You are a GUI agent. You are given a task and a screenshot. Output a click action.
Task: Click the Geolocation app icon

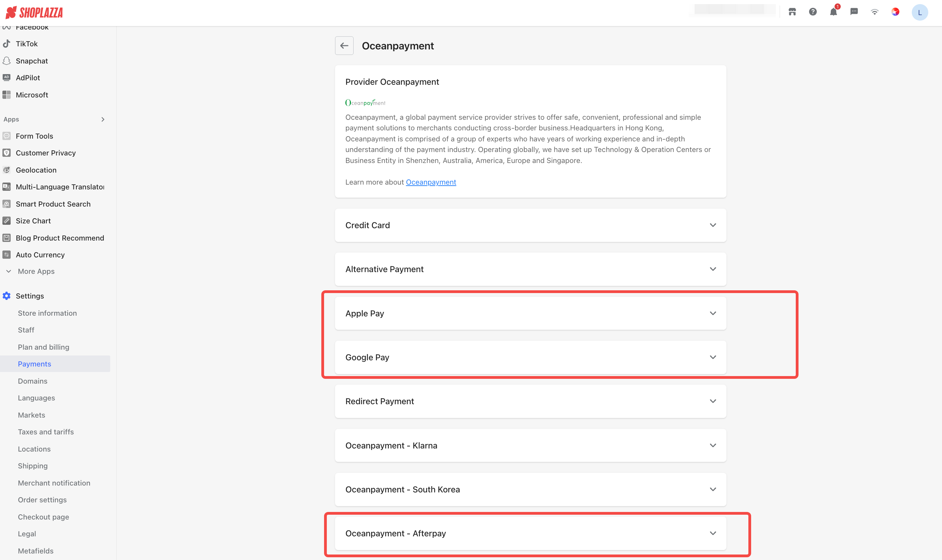[7, 170]
